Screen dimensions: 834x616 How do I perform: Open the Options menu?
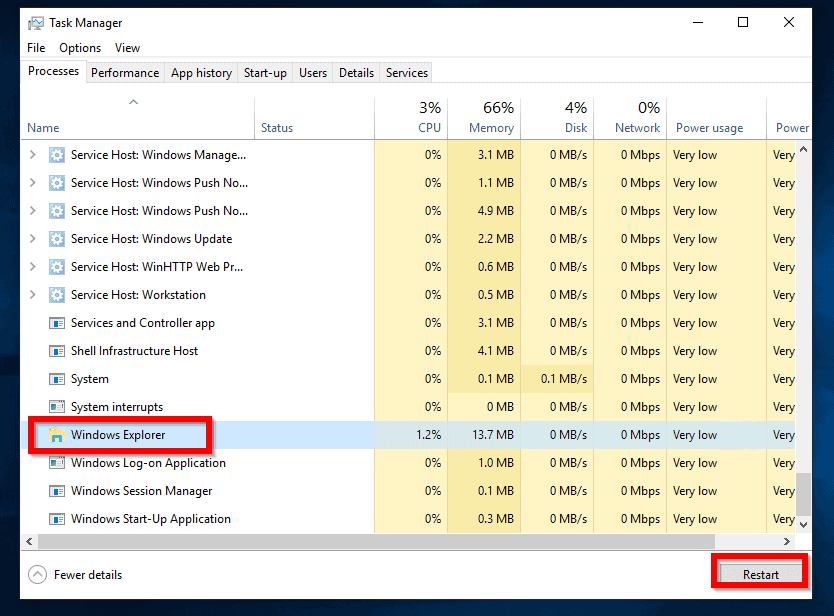pyautogui.click(x=80, y=48)
